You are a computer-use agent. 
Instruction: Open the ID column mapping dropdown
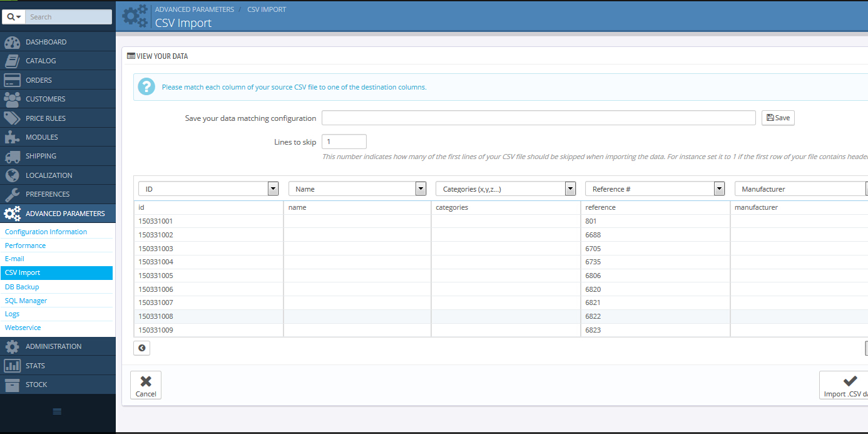coord(208,189)
